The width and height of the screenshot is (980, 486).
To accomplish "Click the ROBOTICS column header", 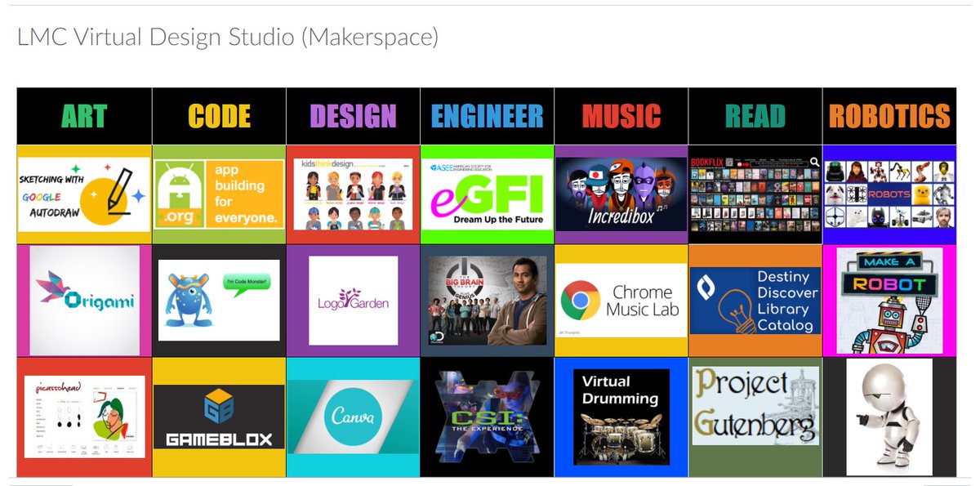I will point(889,114).
